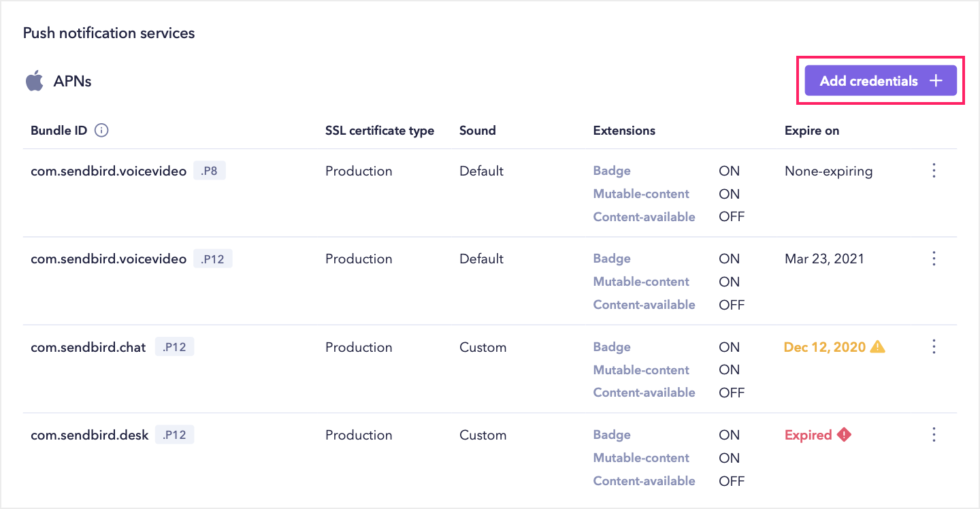Click the red expired alert icon

[x=844, y=435]
